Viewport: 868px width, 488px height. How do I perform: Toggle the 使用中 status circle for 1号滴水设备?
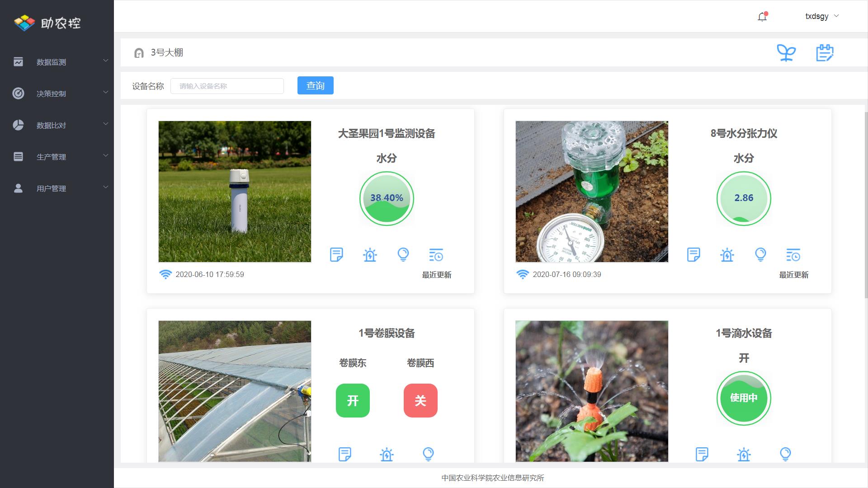(744, 398)
